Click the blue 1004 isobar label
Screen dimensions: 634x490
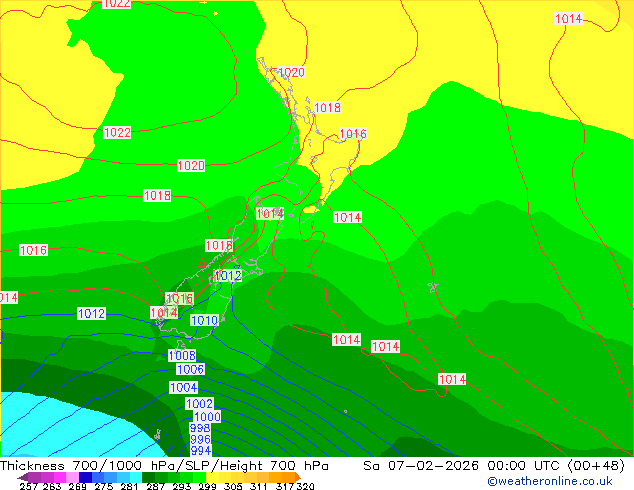click(184, 387)
